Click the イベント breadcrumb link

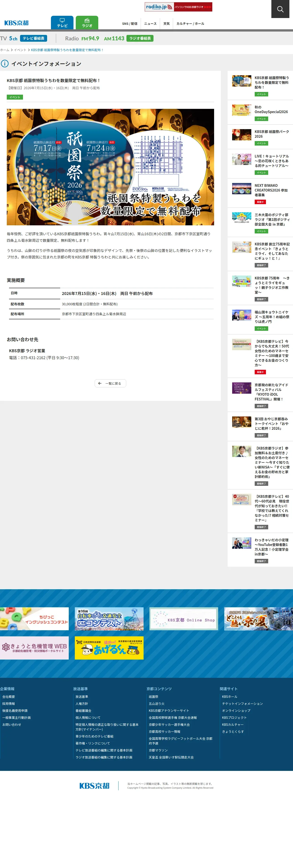tap(20, 50)
